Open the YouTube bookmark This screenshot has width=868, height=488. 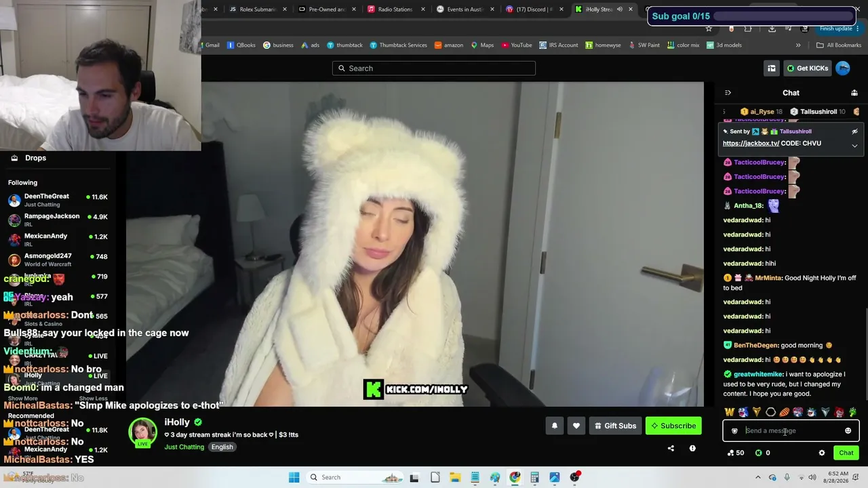517,45
